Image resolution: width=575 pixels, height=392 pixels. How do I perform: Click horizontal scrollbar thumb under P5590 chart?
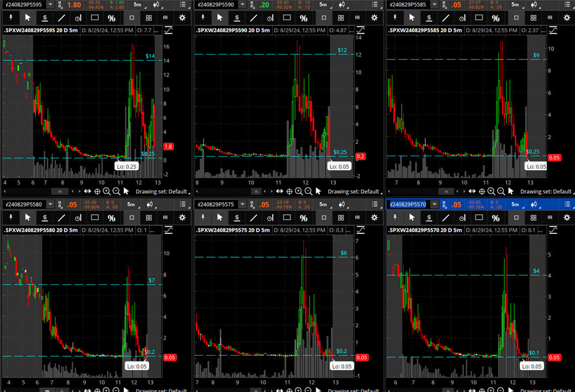257,191
